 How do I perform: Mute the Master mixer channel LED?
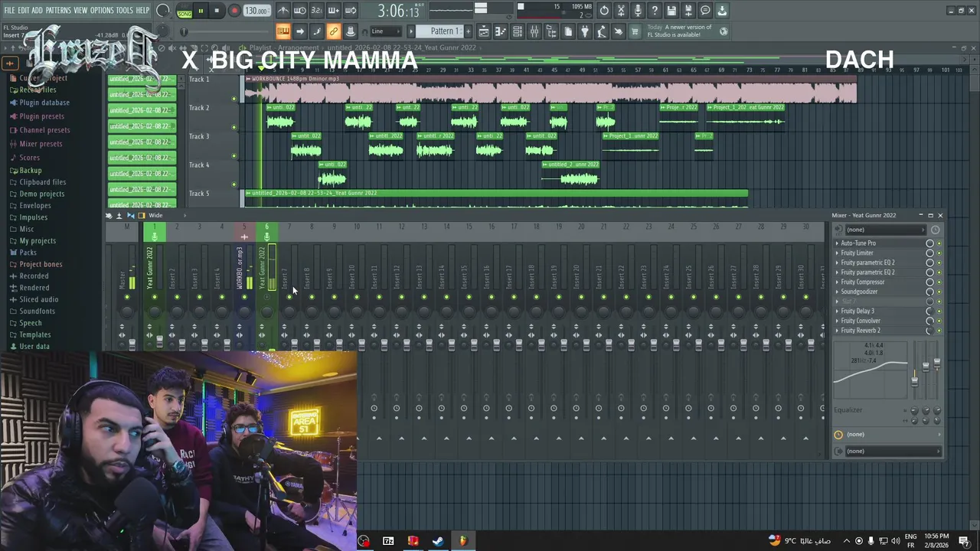tap(126, 297)
